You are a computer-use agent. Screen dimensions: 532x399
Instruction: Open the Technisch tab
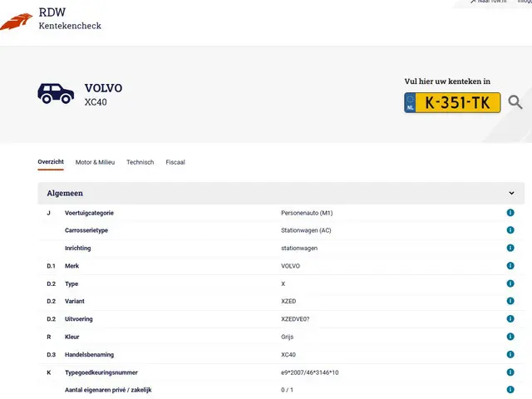[140, 162]
